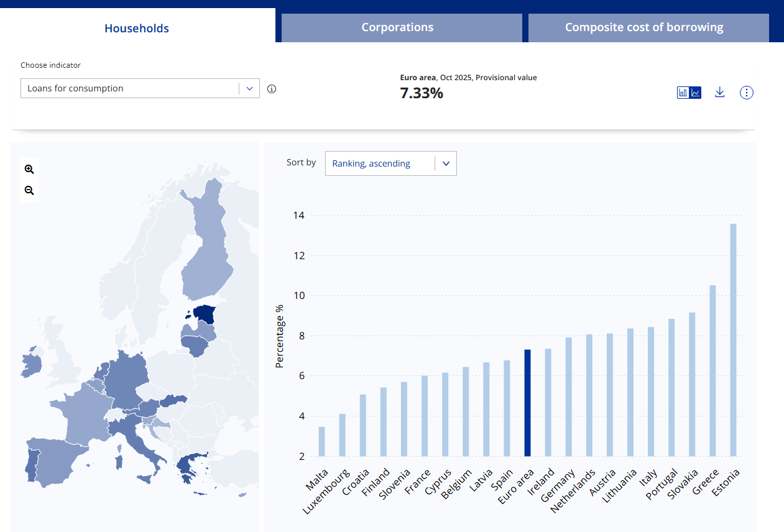
Task: Zoom in on the map
Action: [29, 169]
